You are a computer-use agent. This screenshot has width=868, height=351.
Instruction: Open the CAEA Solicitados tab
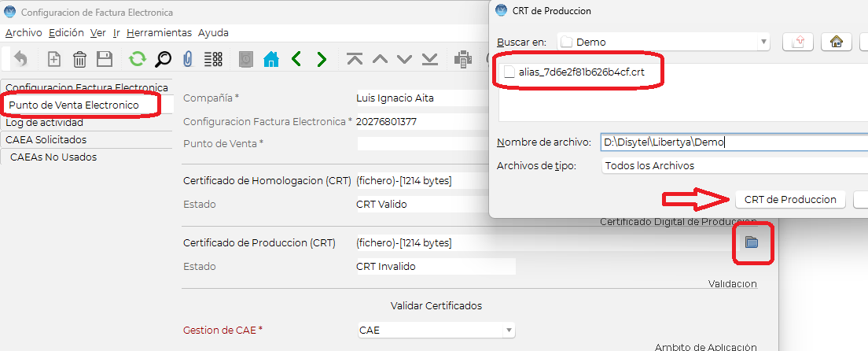87,140
